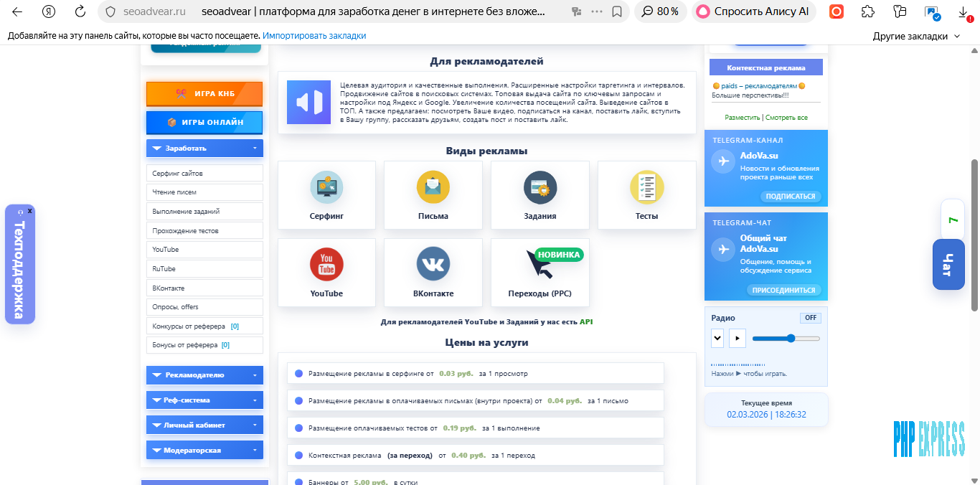Collapse the Заработать menu section
This screenshot has height=485, width=980.
(x=204, y=149)
